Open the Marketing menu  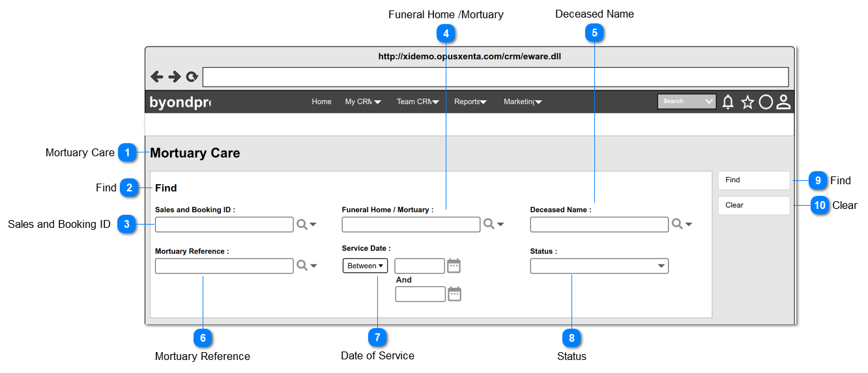523,102
